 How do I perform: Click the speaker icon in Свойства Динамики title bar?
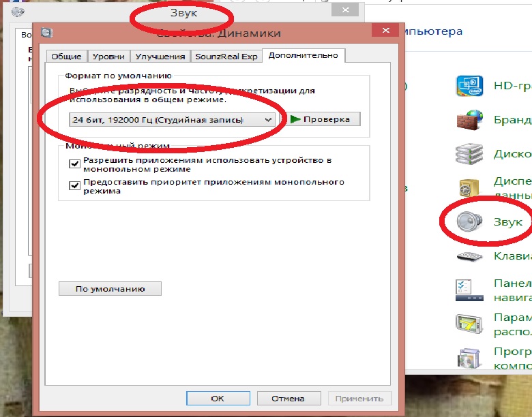click(x=47, y=33)
